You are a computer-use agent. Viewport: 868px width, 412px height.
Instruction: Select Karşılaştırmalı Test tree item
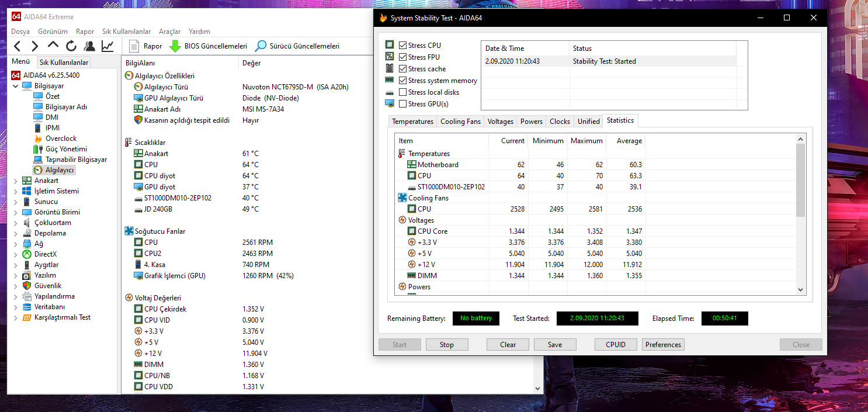click(x=56, y=317)
